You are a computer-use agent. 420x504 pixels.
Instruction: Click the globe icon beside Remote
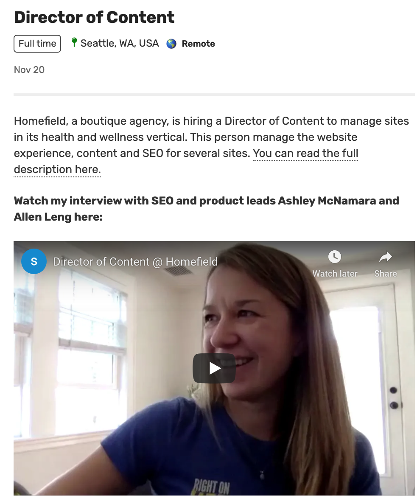click(171, 43)
